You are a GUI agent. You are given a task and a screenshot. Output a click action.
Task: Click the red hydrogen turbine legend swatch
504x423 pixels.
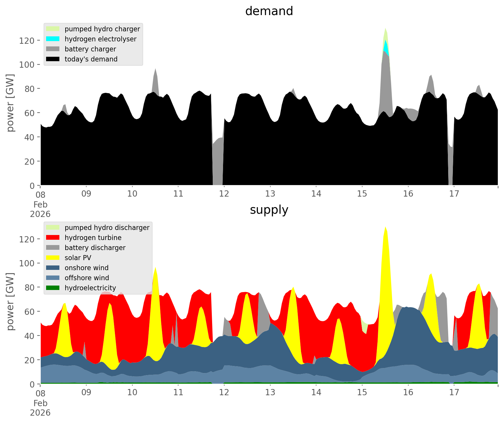53,238
